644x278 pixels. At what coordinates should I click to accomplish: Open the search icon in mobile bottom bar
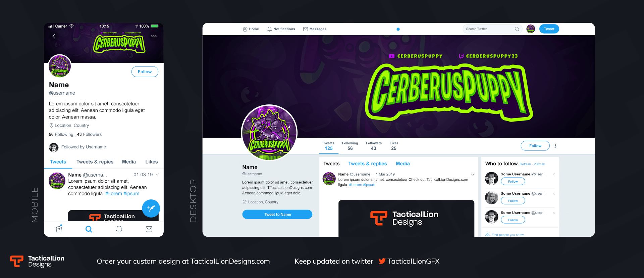(89, 229)
